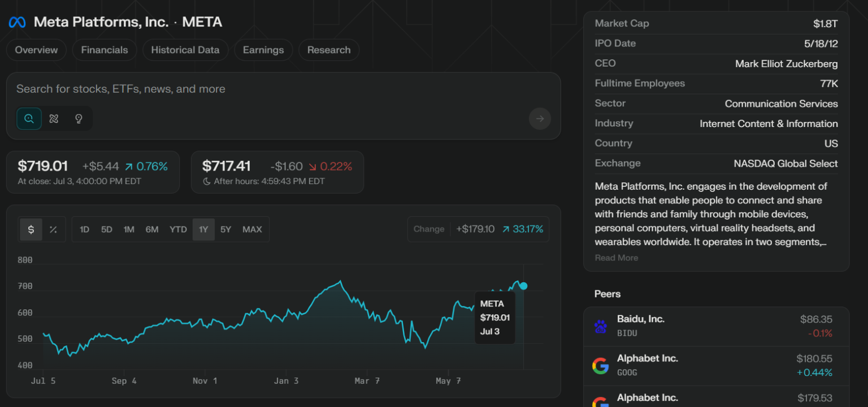The height and width of the screenshot is (407, 868).
Task: Set chart range to 5Y
Action: click(225, 229)
